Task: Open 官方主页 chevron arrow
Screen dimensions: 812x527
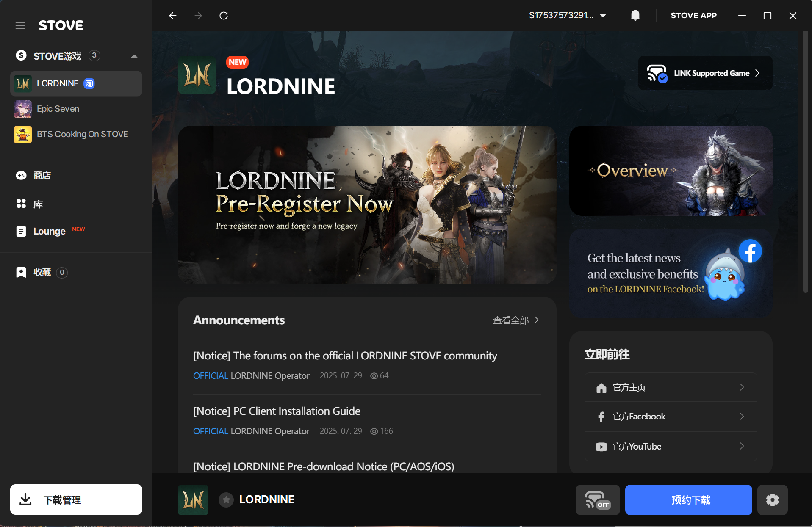Action: [742, 387]
